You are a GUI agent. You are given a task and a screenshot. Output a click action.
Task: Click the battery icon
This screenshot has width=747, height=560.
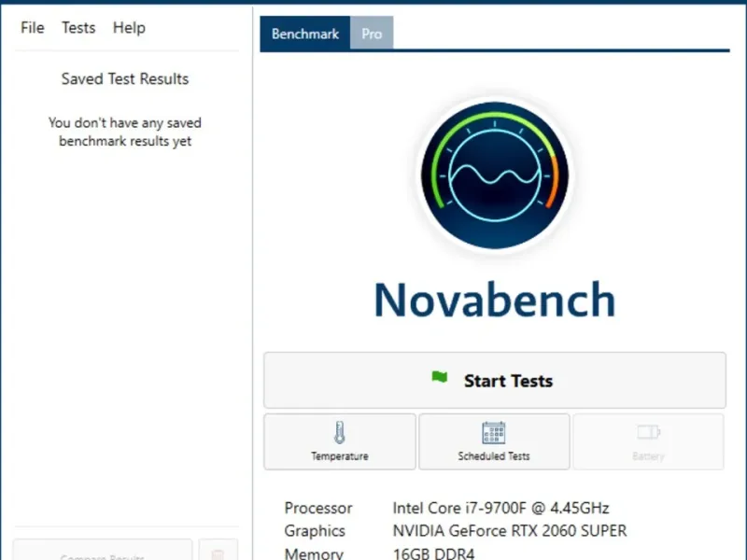[x=648, y=432]
